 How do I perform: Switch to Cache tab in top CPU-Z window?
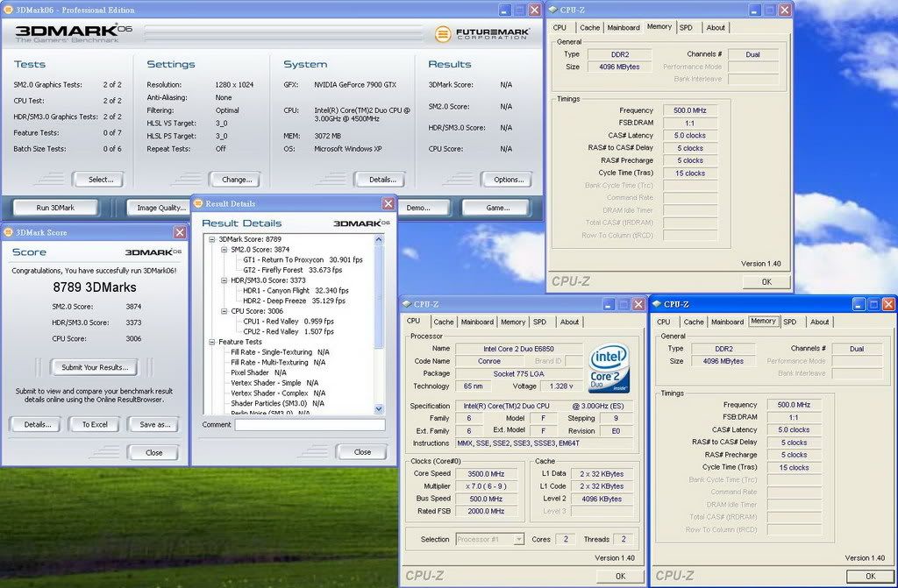[x=589, y=27]
